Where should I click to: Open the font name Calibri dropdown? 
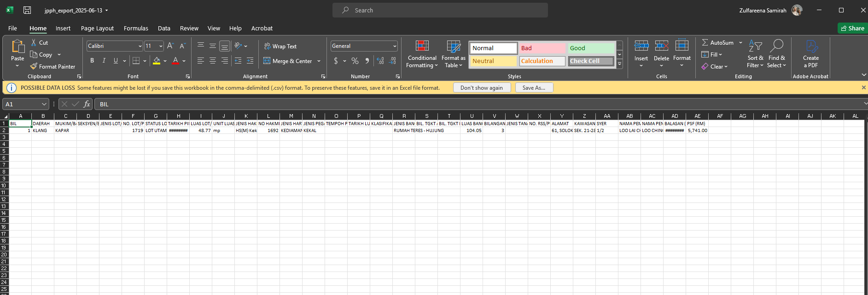coord(140,46)
